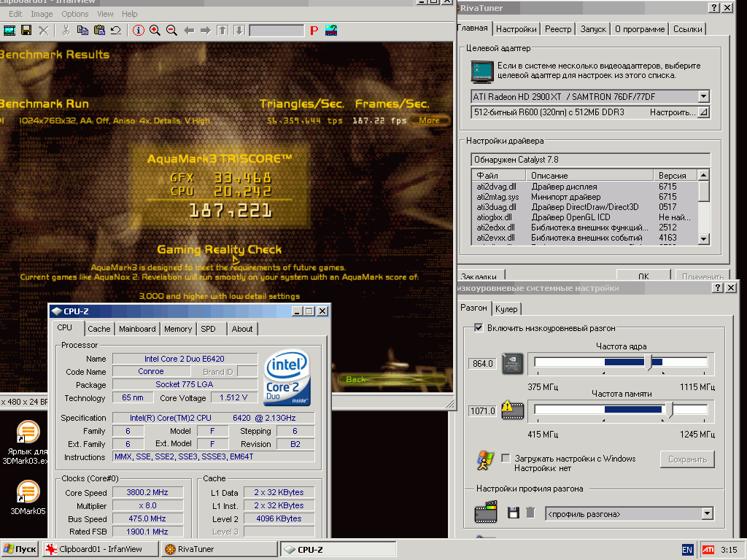Open the Help menu in IrfanView

(129, 14)
